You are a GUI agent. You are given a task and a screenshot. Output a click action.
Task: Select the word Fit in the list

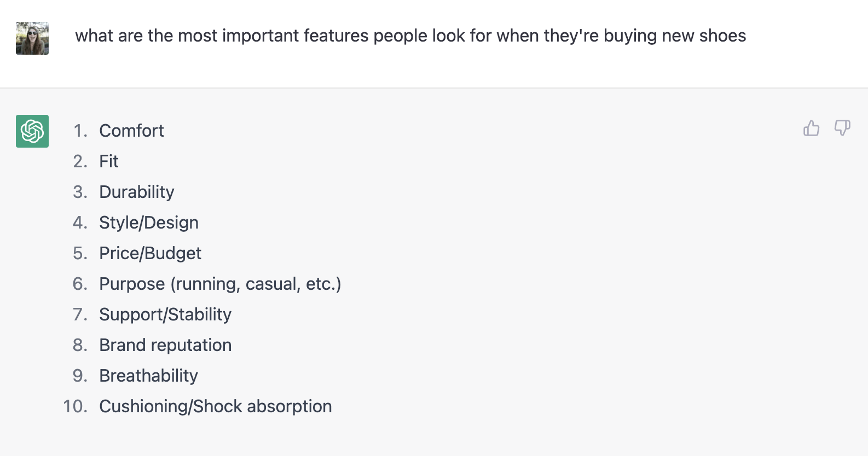[108, 161]
